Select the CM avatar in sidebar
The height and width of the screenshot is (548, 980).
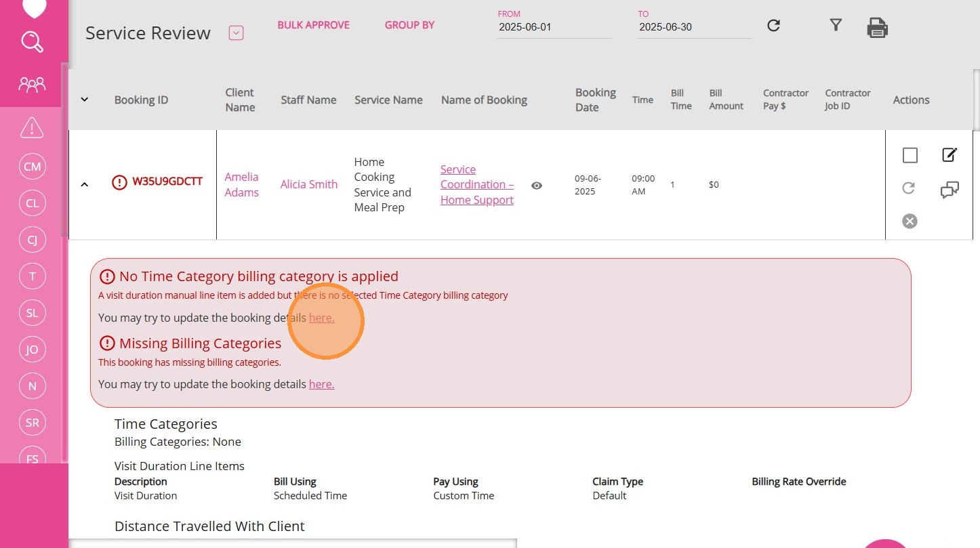tap(32, 167)
